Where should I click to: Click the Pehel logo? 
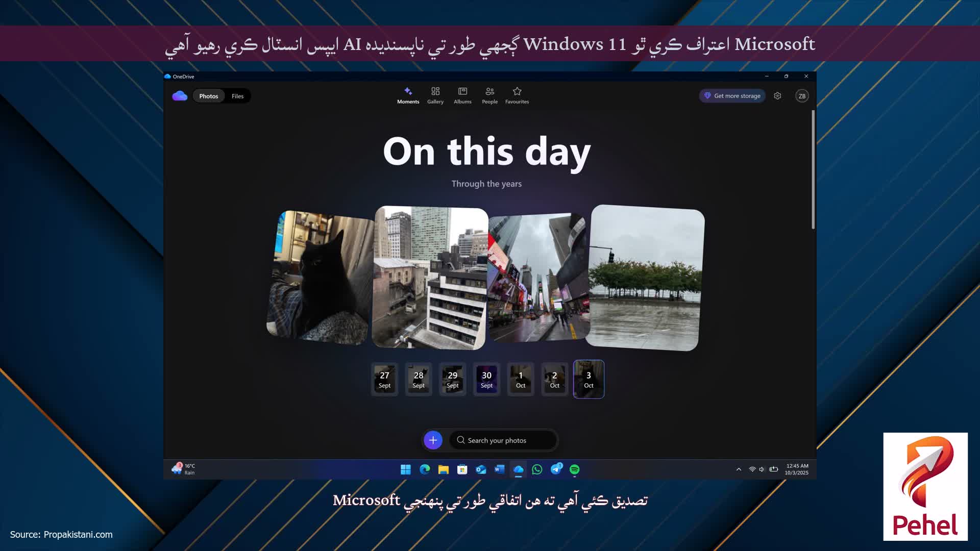click(925, 487)
